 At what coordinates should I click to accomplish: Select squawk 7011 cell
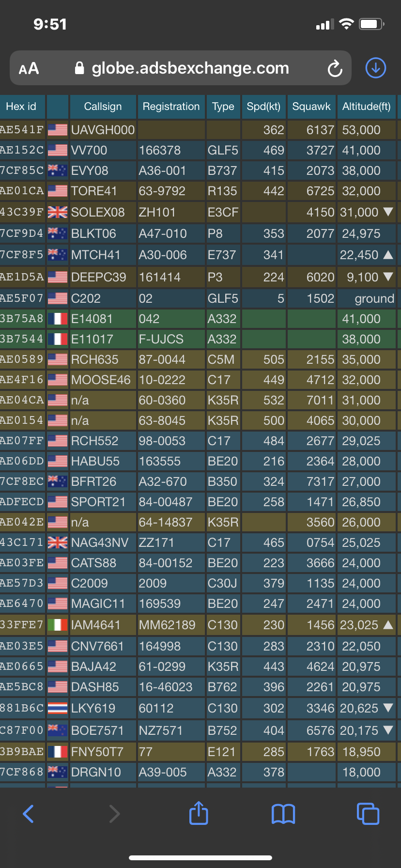[x=311, y=400]
